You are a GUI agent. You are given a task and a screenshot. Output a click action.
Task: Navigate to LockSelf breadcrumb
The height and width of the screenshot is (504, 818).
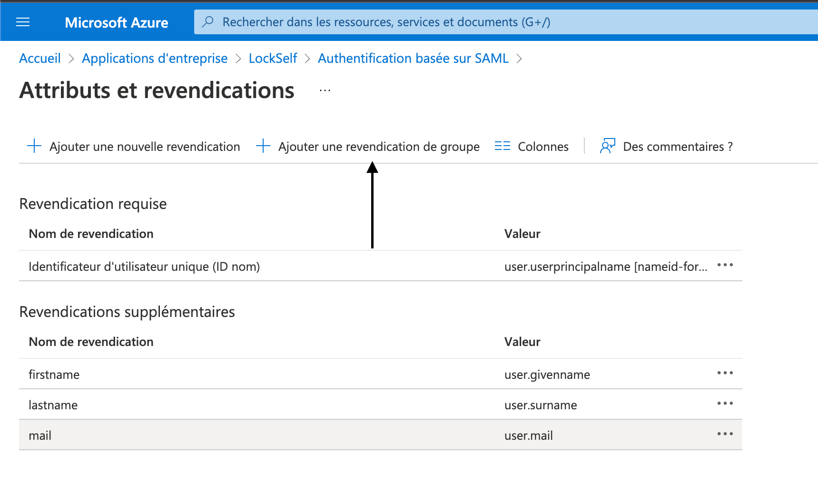tap(273, 58)
